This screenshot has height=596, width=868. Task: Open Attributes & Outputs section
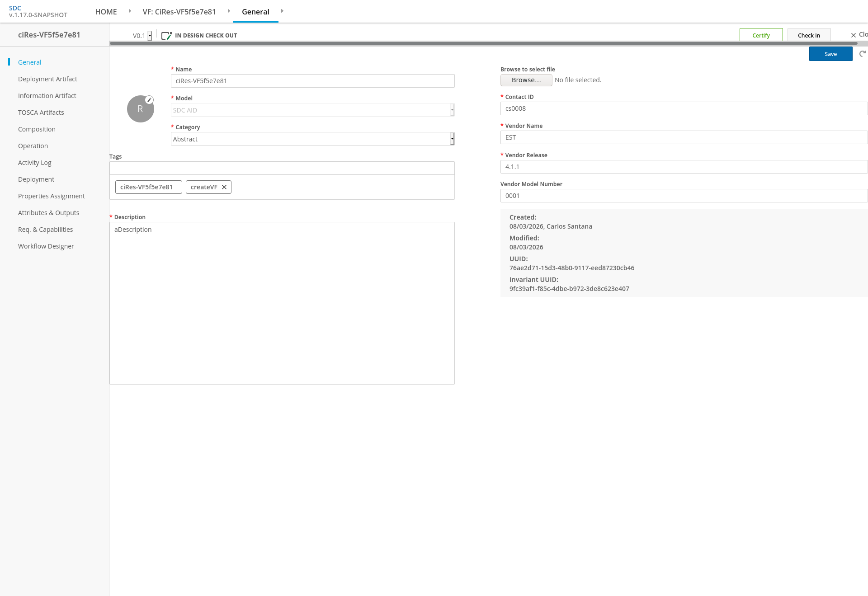(x=49, y=213)
